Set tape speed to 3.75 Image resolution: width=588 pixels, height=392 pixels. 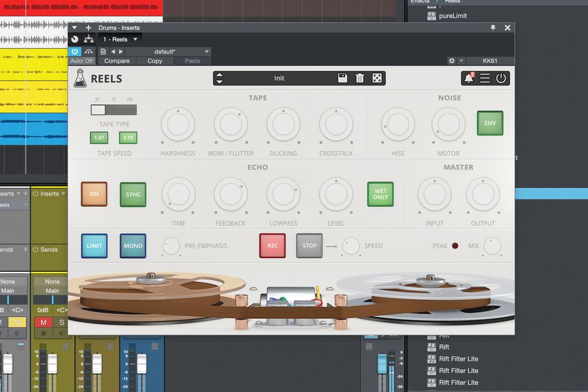pos(128,138)
